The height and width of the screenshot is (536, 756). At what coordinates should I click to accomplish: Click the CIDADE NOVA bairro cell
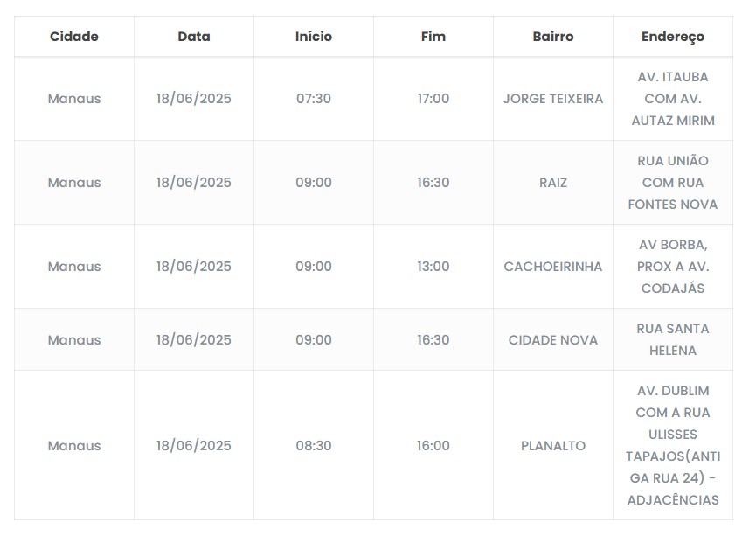coord(553,340)
